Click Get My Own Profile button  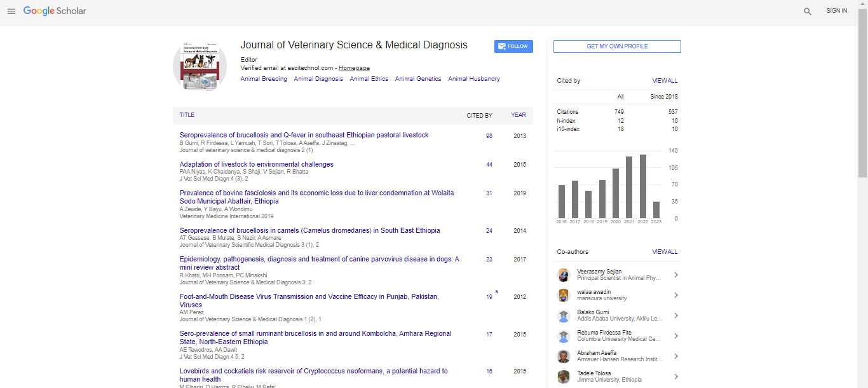pos(617,46)
